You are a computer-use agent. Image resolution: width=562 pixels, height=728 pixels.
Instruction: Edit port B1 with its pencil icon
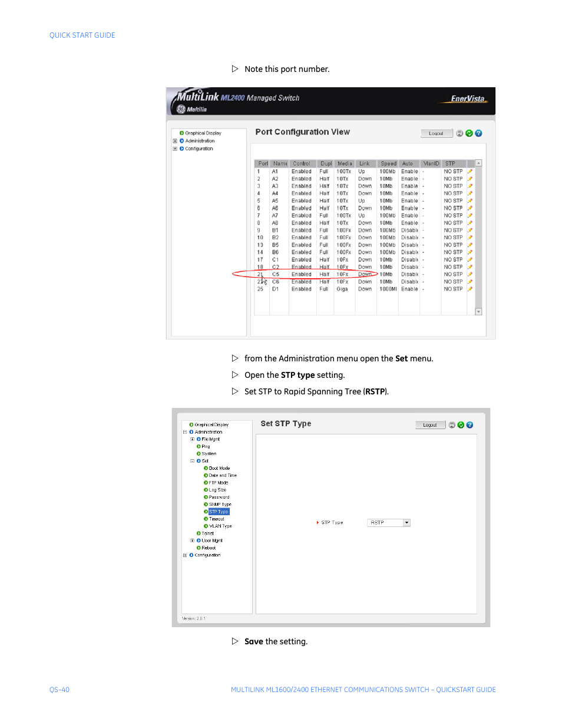click(470, 230)
